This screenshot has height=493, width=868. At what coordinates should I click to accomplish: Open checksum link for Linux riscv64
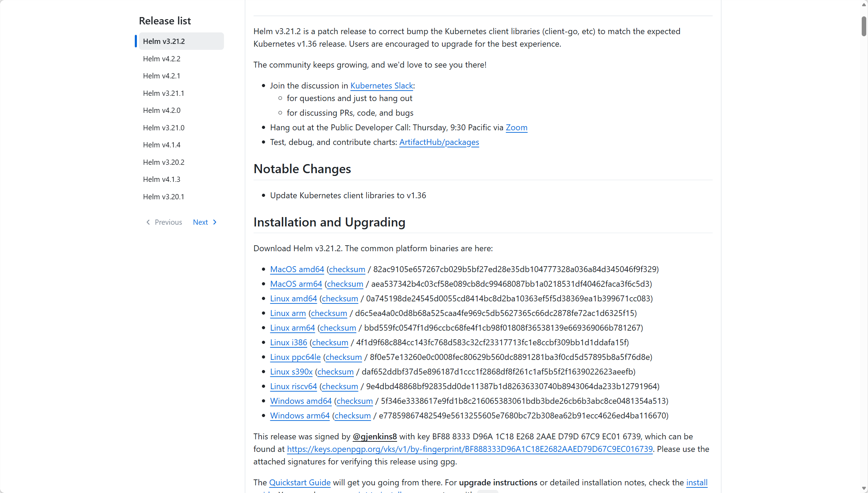pyautogui.click(x=340, y=386)
